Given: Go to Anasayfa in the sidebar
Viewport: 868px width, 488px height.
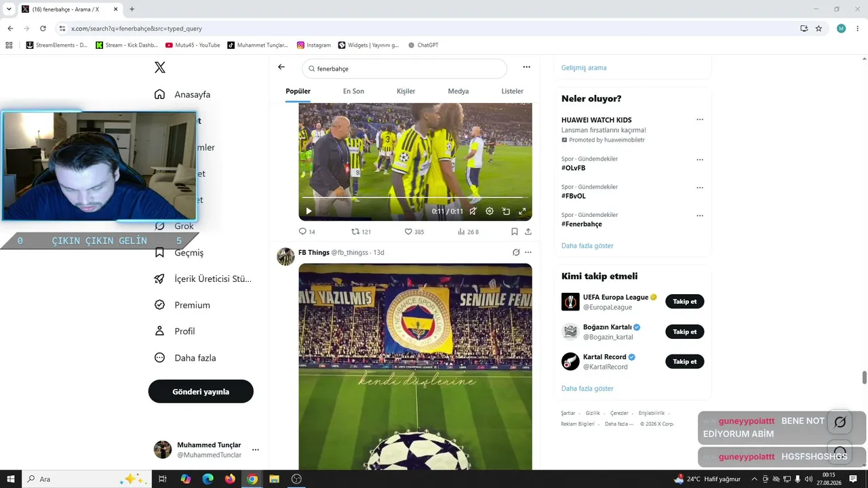Looking at the screenshot, I should [x=183, y=94].
